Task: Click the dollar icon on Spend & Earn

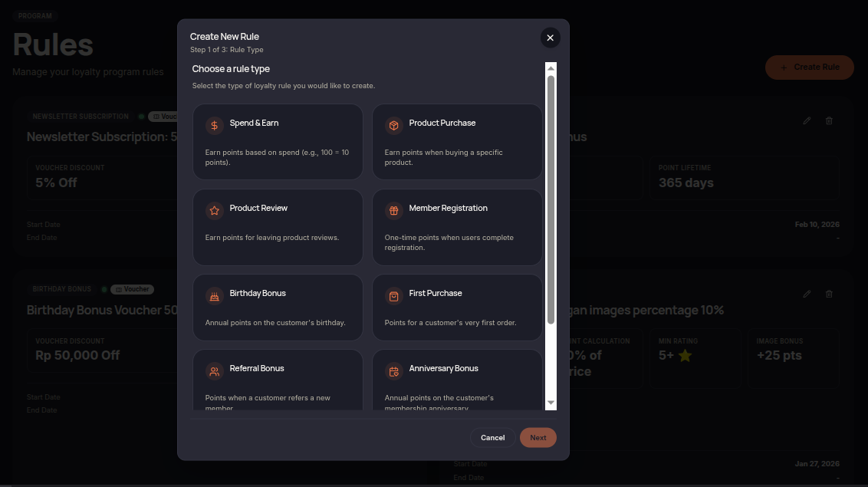Action: (214, 126)
